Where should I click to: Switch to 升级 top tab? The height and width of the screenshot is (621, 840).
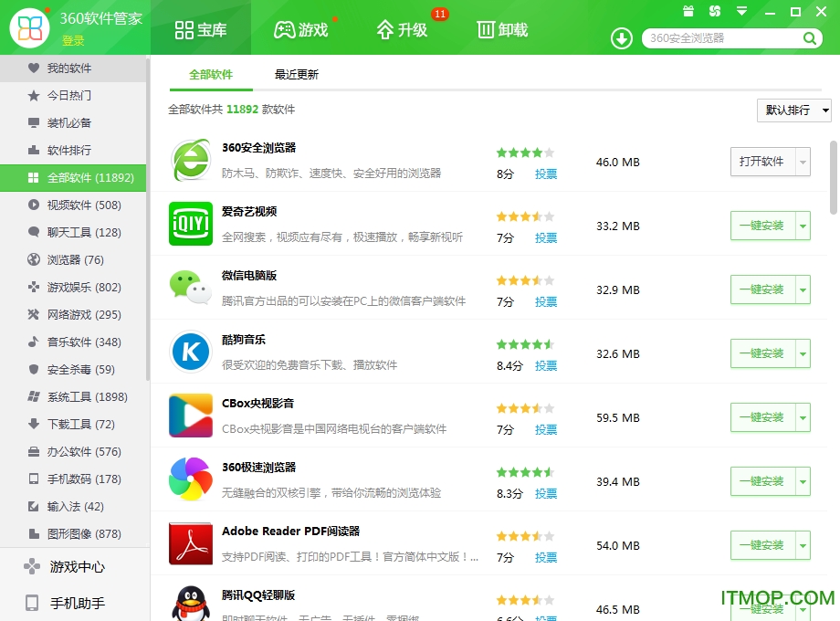point(402,29)
